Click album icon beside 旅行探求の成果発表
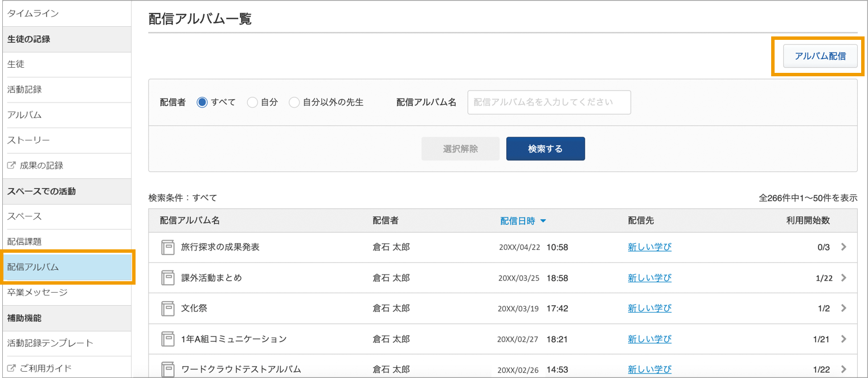Screen dimensions: 868x378 pyautogui.click(x=167, y=247)
